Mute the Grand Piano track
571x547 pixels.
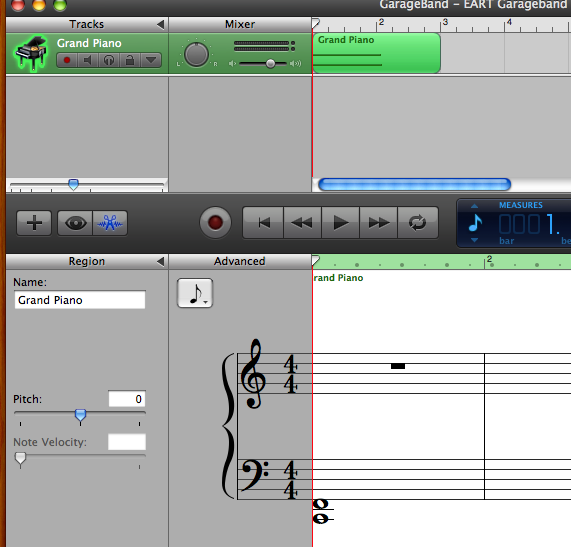[87, 60]
